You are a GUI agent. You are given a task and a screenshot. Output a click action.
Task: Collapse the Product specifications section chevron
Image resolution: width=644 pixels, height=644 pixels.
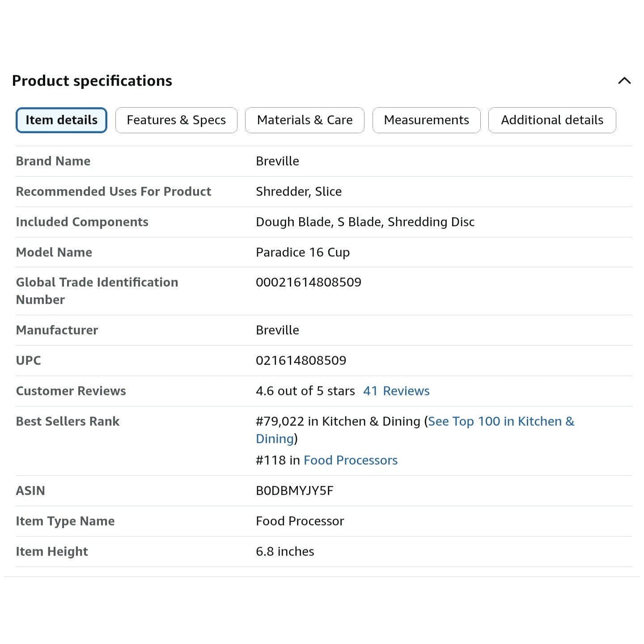click(x=624, y=81)
